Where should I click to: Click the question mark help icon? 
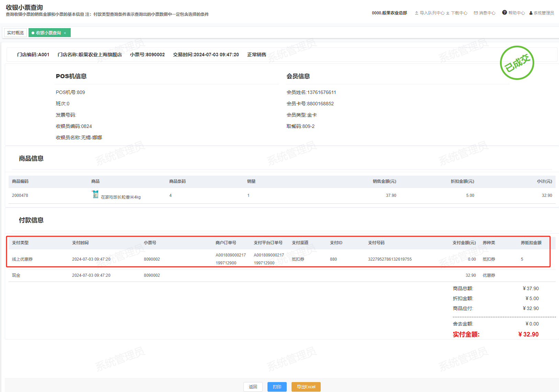tap(504, 13)
